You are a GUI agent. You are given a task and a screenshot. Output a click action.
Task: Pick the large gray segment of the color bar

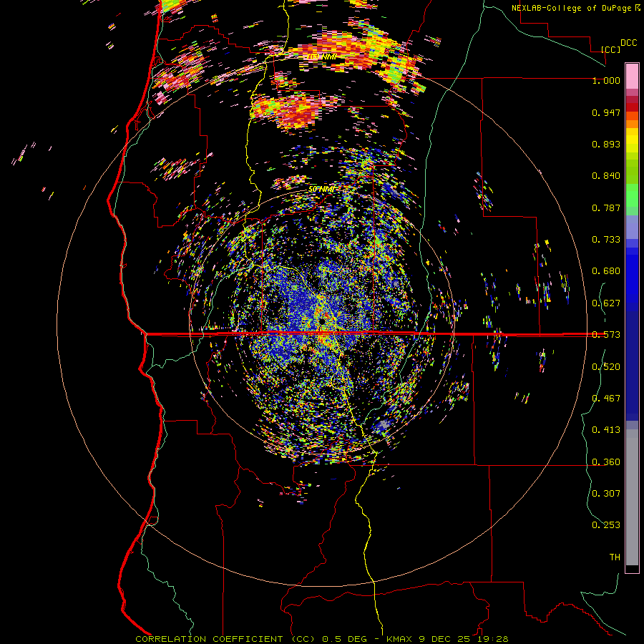tap(632, 497)
